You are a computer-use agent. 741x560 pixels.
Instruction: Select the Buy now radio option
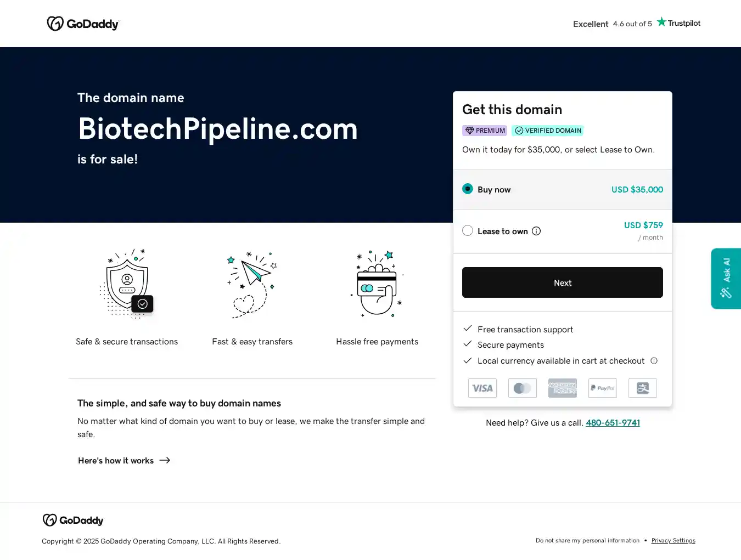coord(468,189)
